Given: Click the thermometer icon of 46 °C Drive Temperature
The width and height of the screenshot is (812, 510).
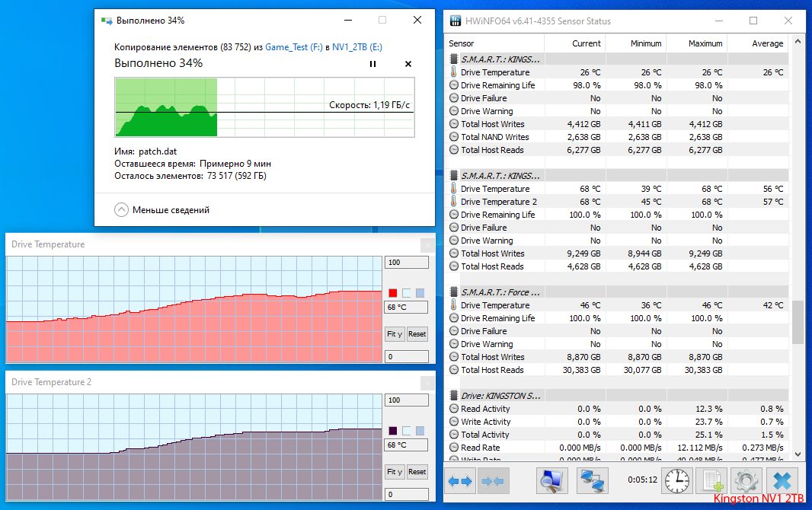Looking at the screenshot, I should 454,305.
